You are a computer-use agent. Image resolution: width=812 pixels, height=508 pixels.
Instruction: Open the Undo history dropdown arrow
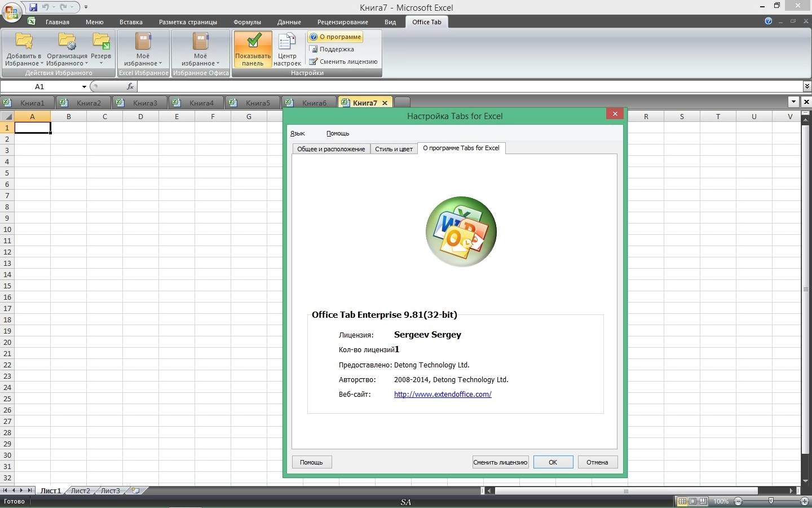coord(54,7)
